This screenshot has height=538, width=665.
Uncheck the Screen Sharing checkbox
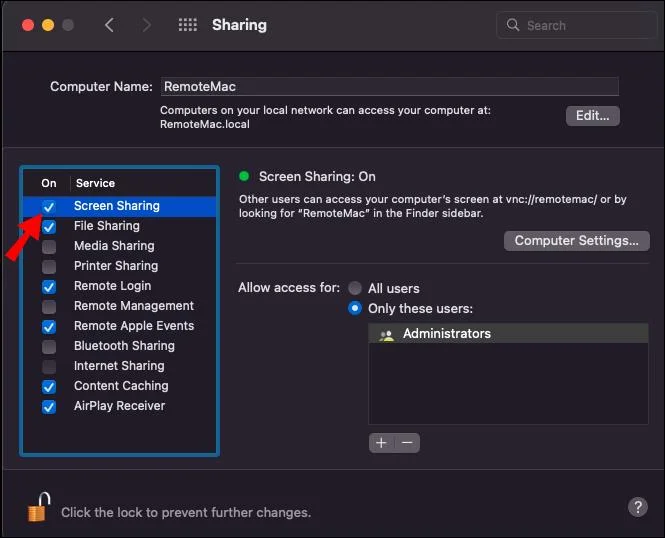[49, 206]
